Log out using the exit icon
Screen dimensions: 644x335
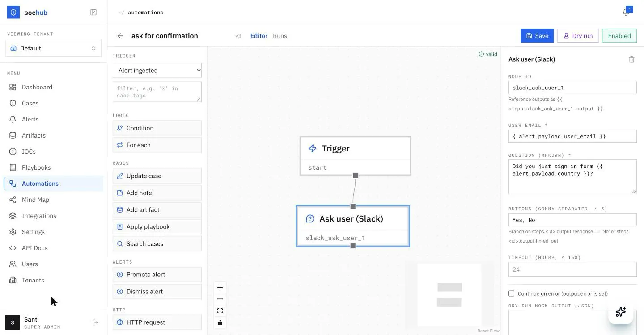pyautogui.click(x=95, y=322)
